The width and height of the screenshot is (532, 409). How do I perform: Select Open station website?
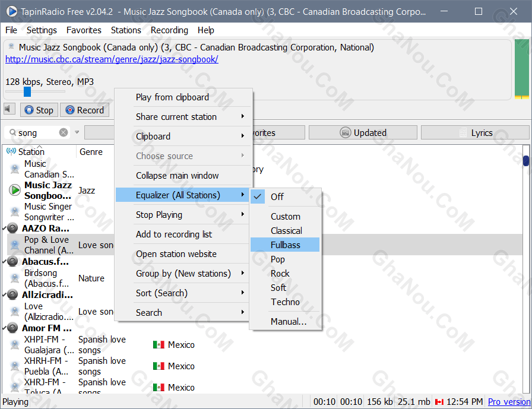click(183, 254)
